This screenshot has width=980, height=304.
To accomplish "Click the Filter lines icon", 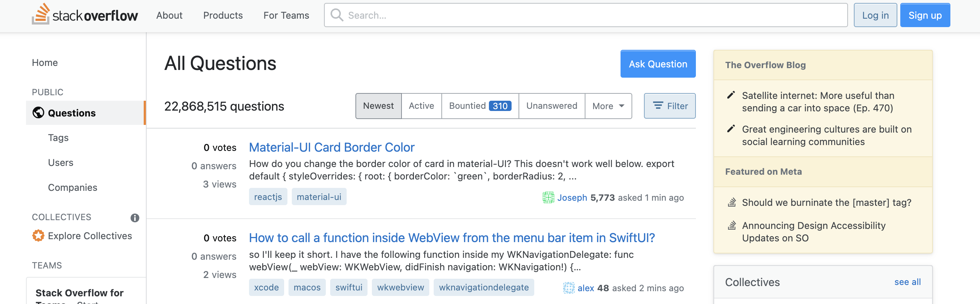I will click(658, 105).
